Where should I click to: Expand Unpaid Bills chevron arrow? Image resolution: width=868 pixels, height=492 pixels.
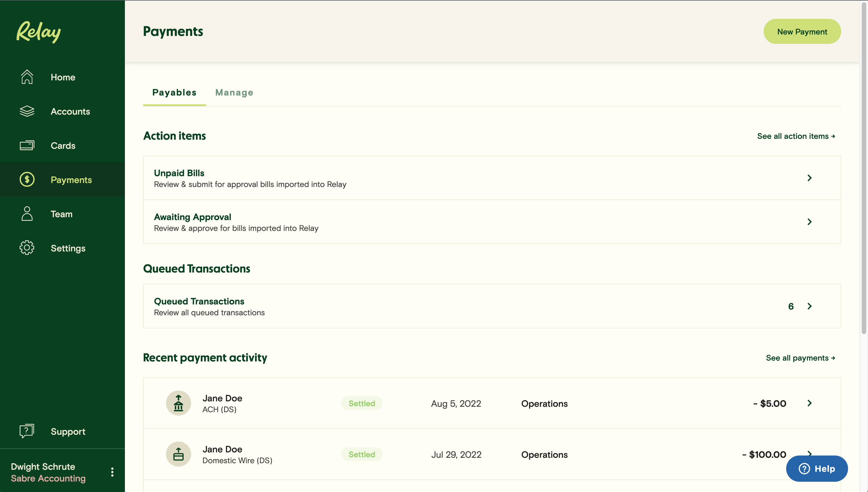coord(810,178)
